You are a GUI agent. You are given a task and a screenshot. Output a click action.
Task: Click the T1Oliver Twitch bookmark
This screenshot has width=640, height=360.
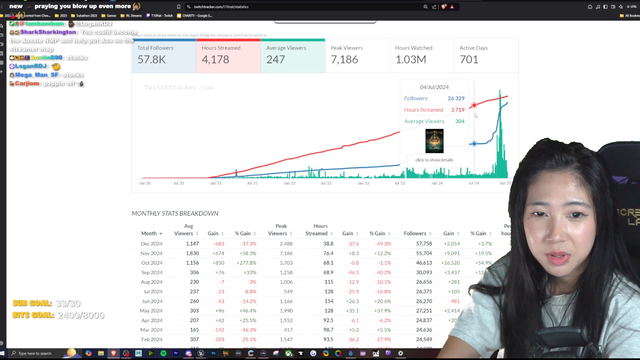(160, 16)
